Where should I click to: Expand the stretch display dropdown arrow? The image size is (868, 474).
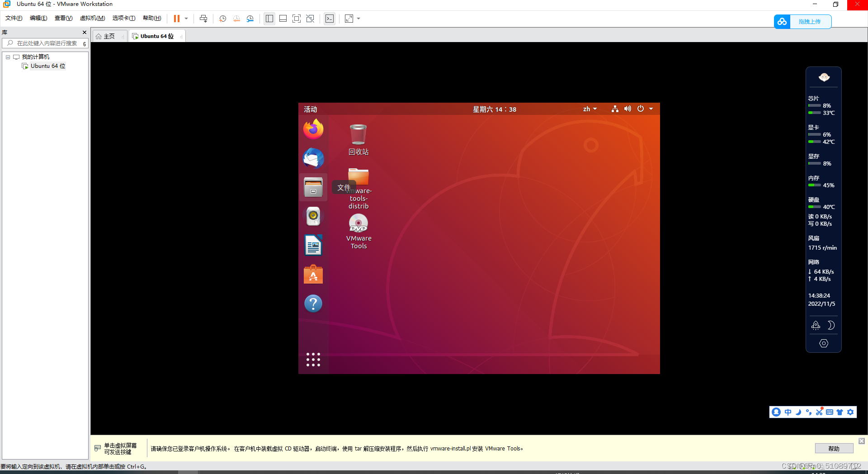[359, 19]
